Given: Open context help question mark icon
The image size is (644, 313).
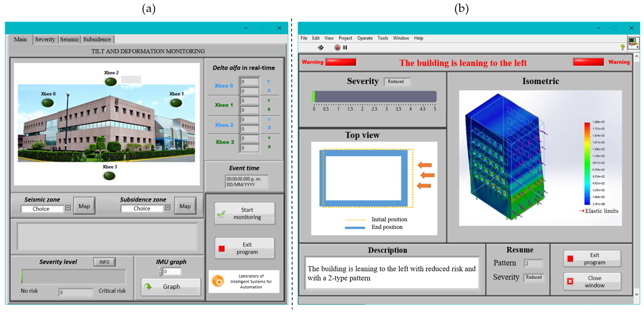Looking at the screenshot, I should (622, 47).
